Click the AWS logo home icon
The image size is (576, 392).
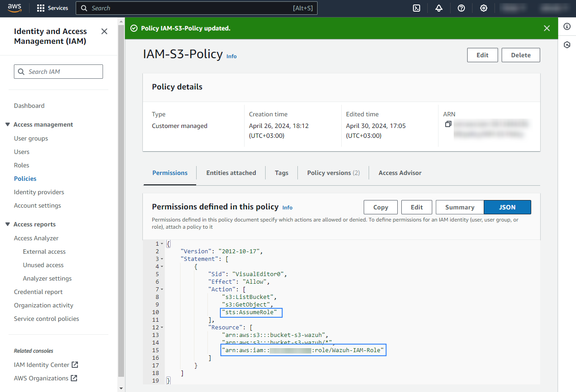point(15,8)
